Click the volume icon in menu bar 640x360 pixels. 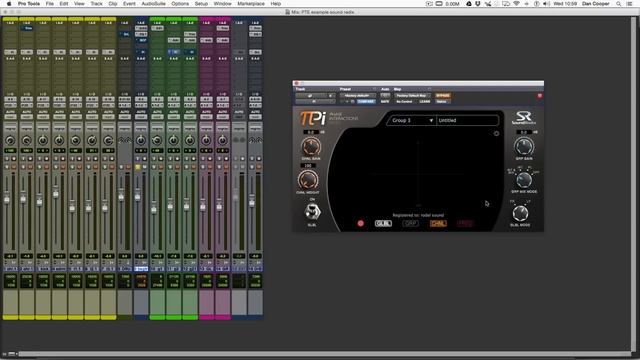coord(547,4)
